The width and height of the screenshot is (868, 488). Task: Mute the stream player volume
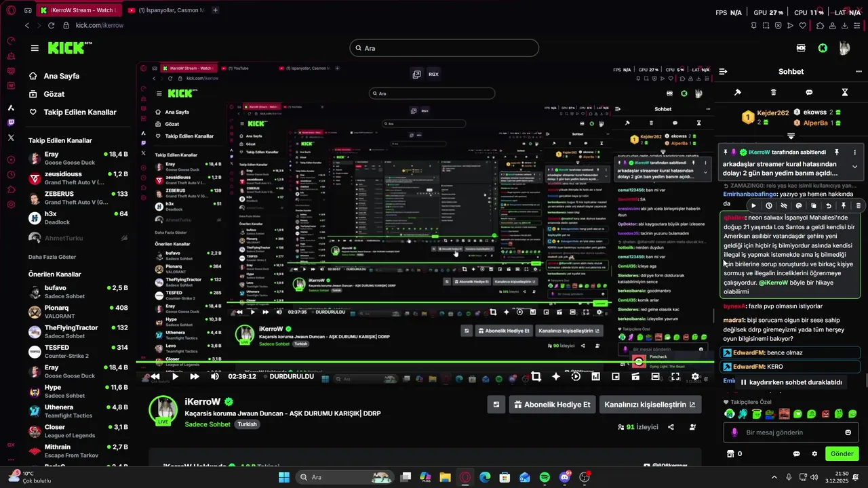(215, 376)
